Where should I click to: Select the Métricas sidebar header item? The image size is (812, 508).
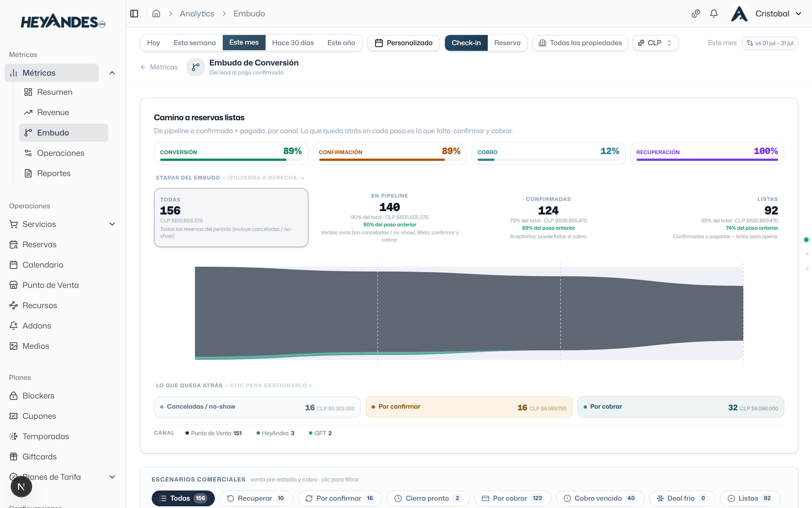(52, 73)
